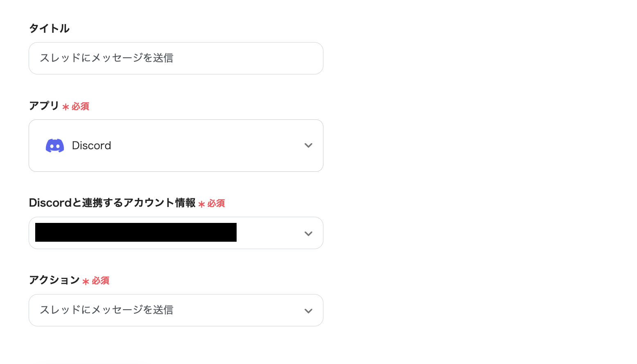Click the Discord logo icon
This screenshot has height=364, width=637.
tap(54, 146)
